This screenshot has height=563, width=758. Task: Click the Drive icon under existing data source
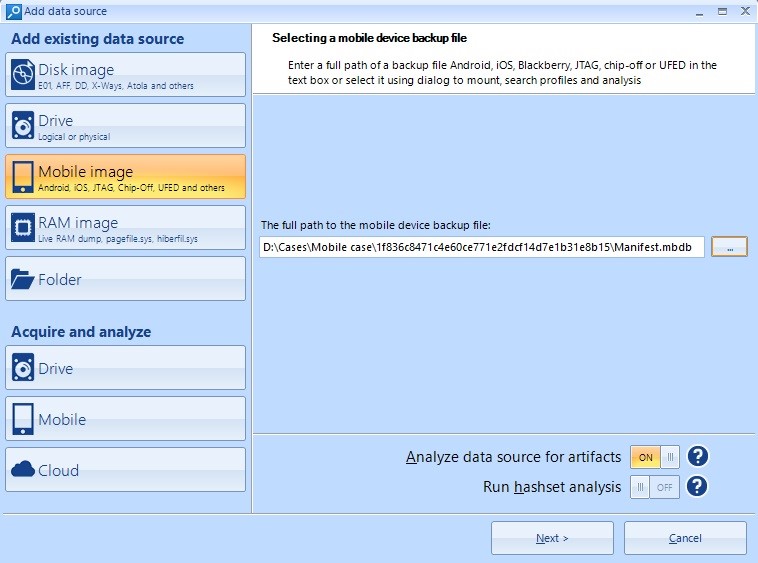23,126
